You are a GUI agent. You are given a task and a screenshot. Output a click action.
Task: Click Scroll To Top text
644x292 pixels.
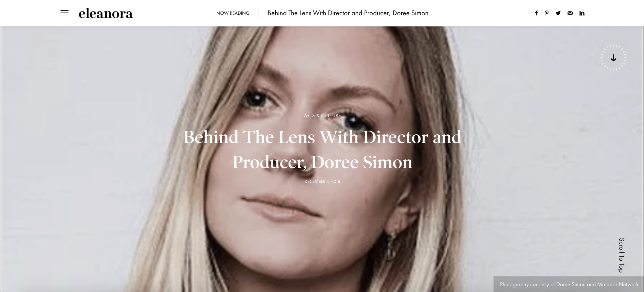tap(621, 255)
